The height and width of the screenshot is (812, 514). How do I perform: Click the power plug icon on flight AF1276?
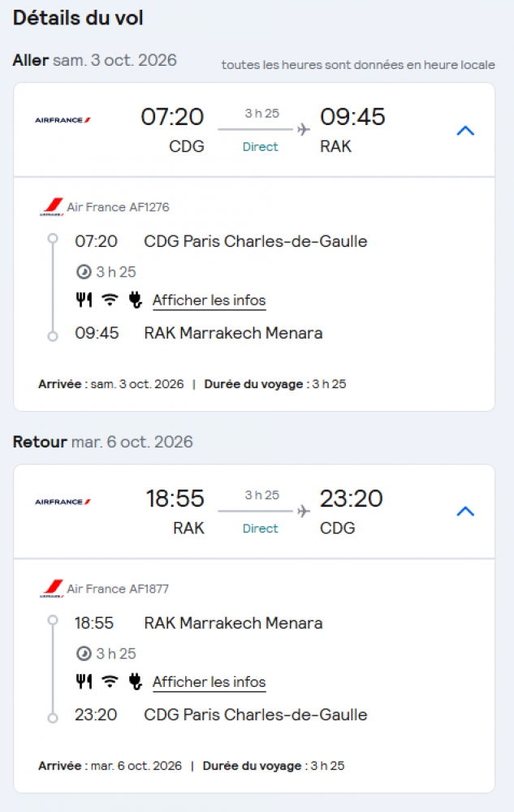coord(135,300)
